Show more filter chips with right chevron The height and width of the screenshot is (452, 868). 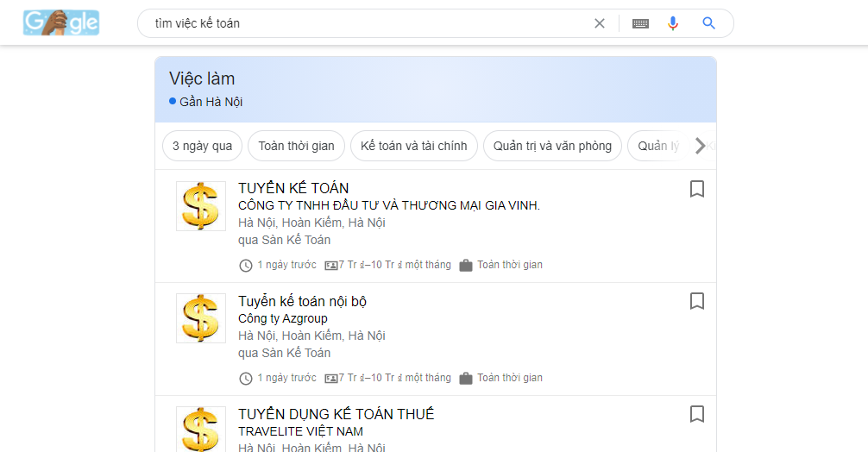coord(701,146)
